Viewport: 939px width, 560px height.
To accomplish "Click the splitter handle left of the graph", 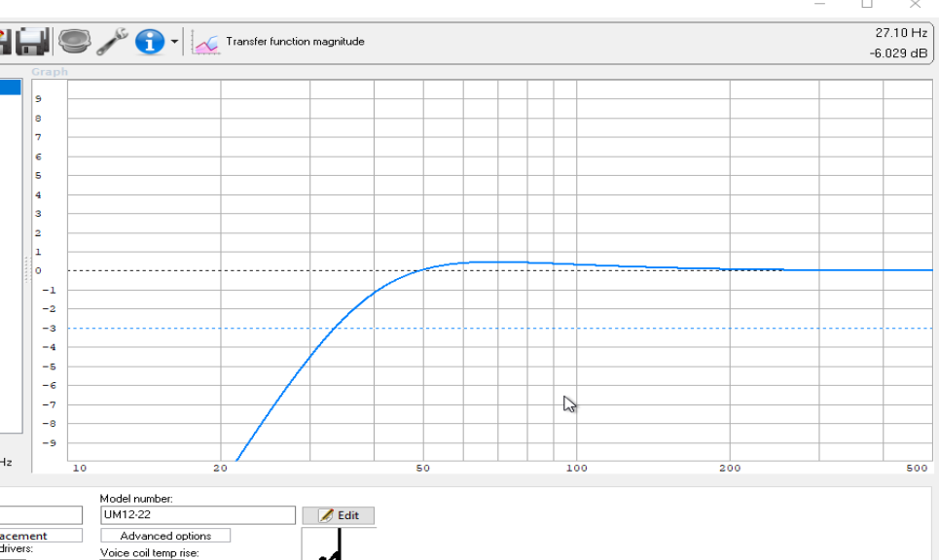I will [26, 269].
